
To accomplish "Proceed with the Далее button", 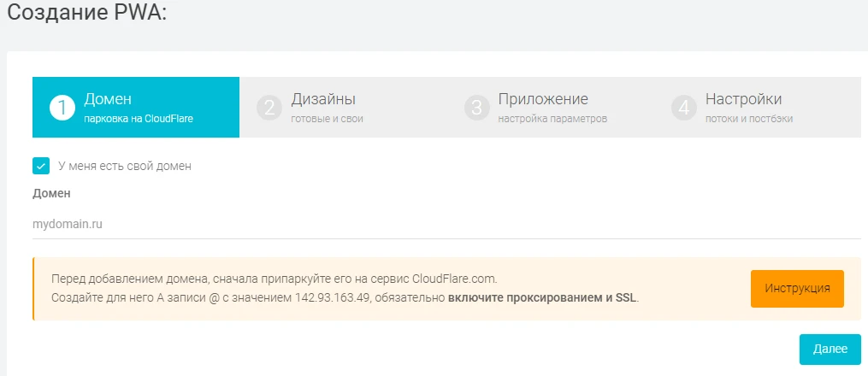I will pos(830,350).
